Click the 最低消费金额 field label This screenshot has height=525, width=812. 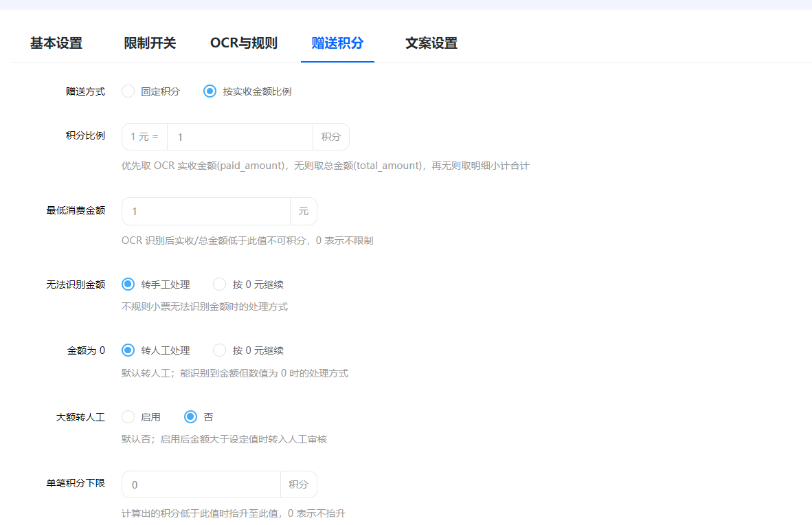coord(76,210)
